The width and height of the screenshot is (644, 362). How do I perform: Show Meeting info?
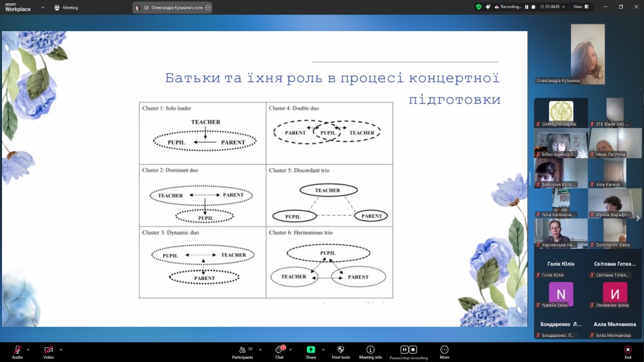370,350
